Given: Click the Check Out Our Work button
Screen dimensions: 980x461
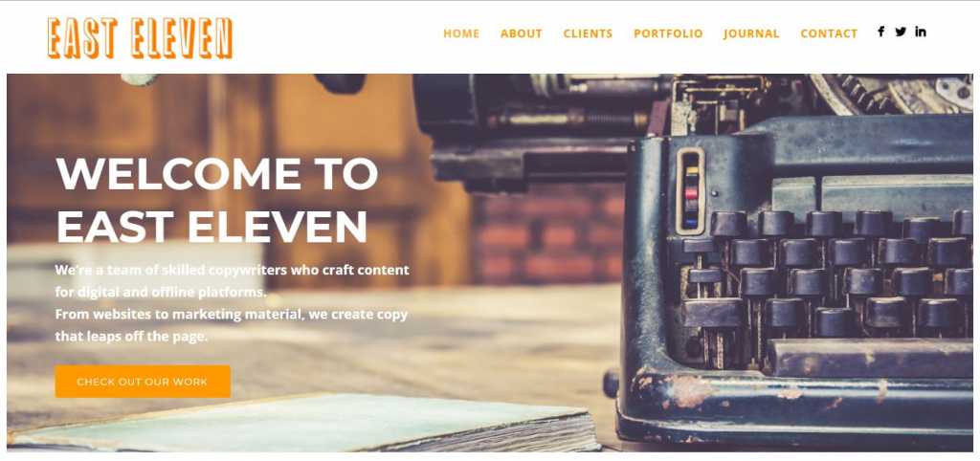Looking at the screenshot, I should tap(143, 382).
